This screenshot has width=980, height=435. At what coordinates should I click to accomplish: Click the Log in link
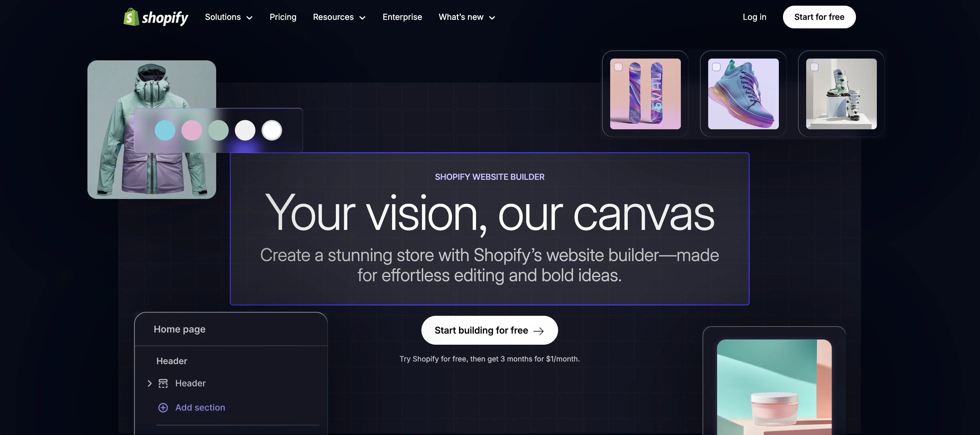(x=754, y=17)
